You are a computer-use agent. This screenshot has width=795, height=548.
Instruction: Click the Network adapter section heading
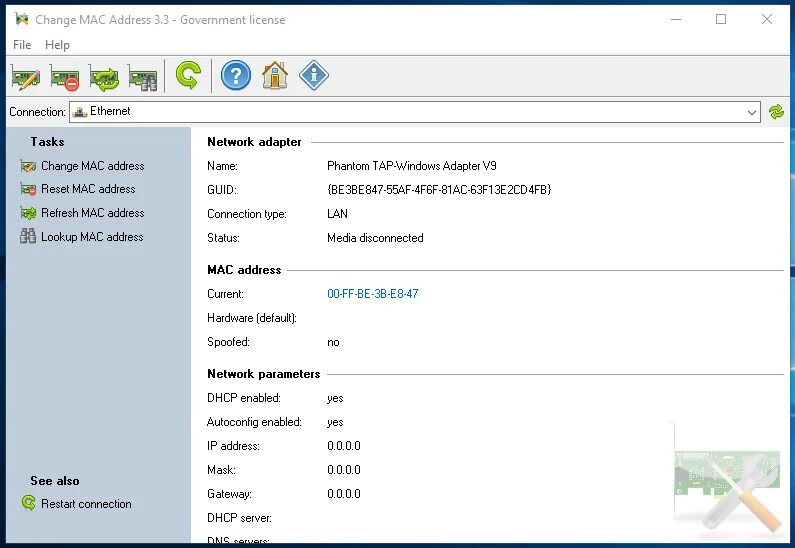point(254,142)
